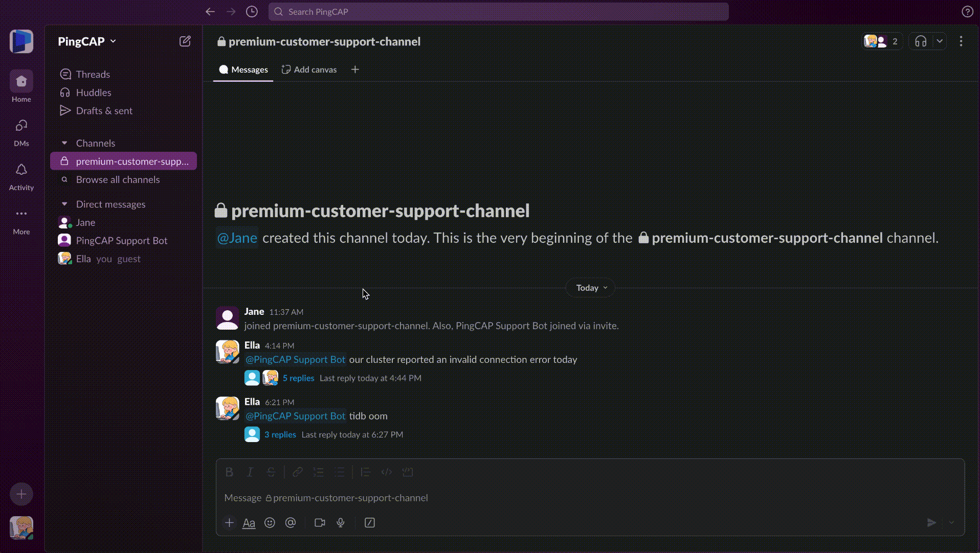Open Browse all channels
980x553 pixels.
click(118, 179)
